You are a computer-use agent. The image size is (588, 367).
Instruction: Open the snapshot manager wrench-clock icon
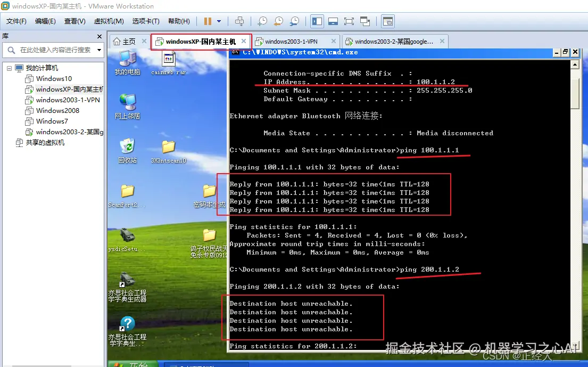pyautogui.click(x=294, y=21)
